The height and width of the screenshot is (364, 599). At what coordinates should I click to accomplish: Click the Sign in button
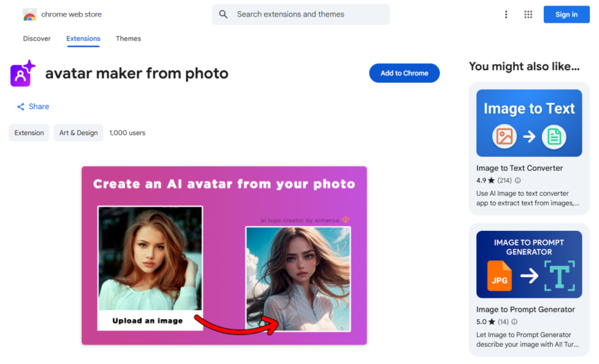pyautogui.click(x=566, y=14)
